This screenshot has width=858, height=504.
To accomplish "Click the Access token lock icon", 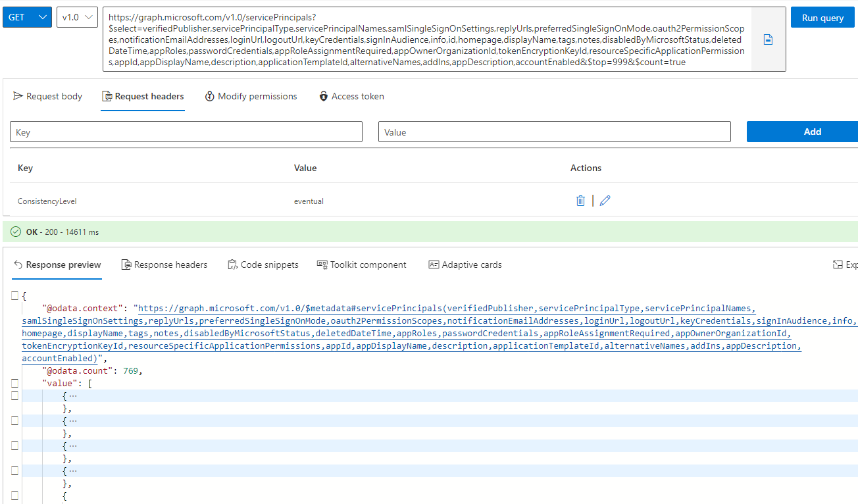I will [323, 96].
